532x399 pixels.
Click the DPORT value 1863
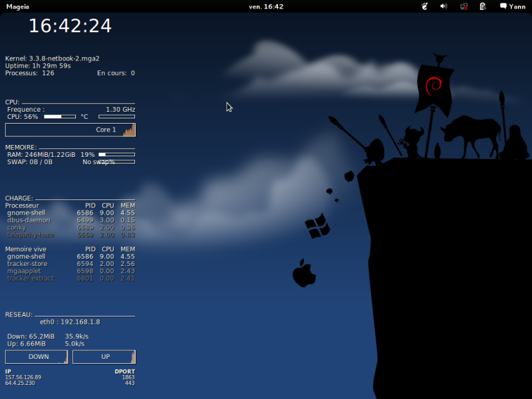(128, 377)
